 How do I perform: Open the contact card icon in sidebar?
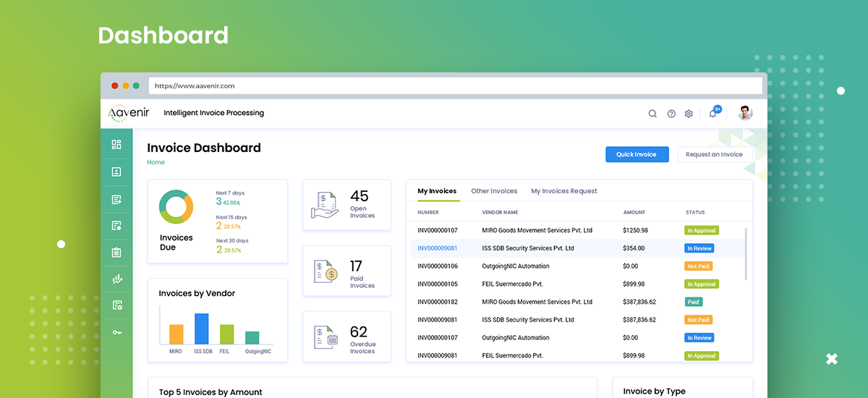[116, 172]
